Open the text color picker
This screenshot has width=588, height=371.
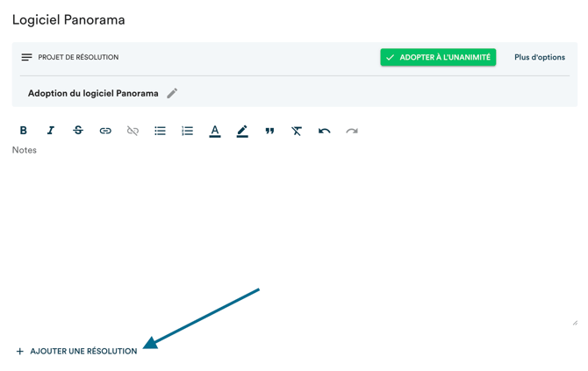coord(215,131)
